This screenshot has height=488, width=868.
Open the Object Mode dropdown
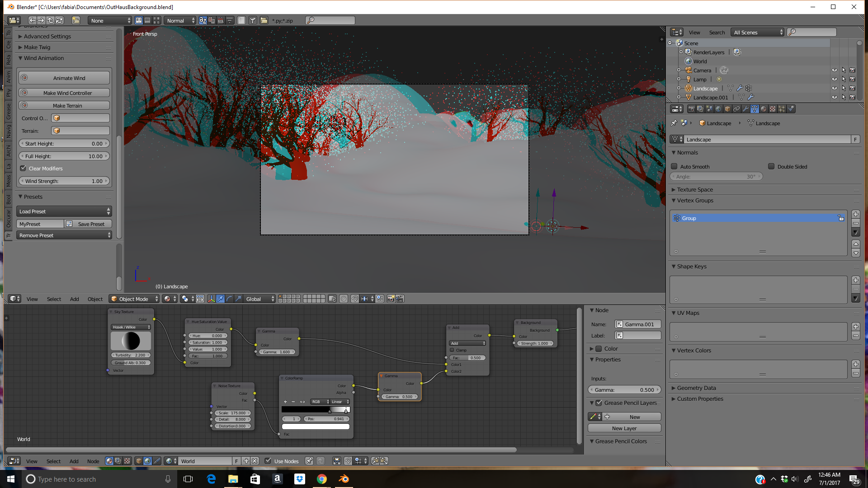pos(134,299)
